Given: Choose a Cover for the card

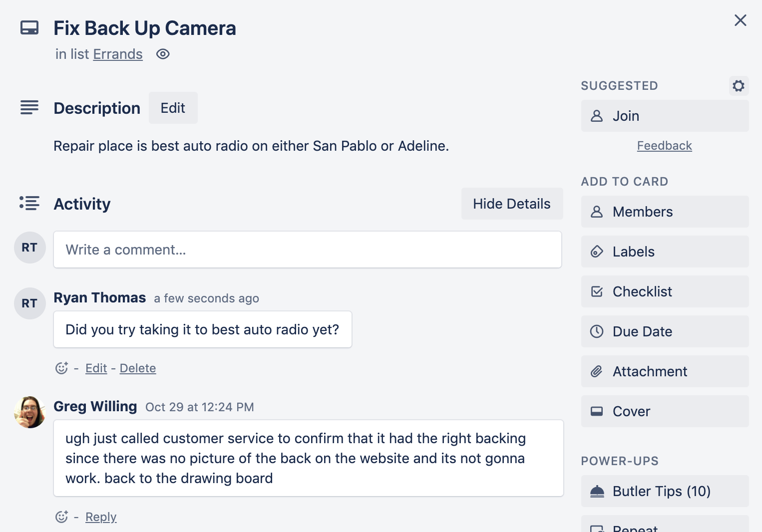Looking at the screenshot, I should [x=664, y=411].
